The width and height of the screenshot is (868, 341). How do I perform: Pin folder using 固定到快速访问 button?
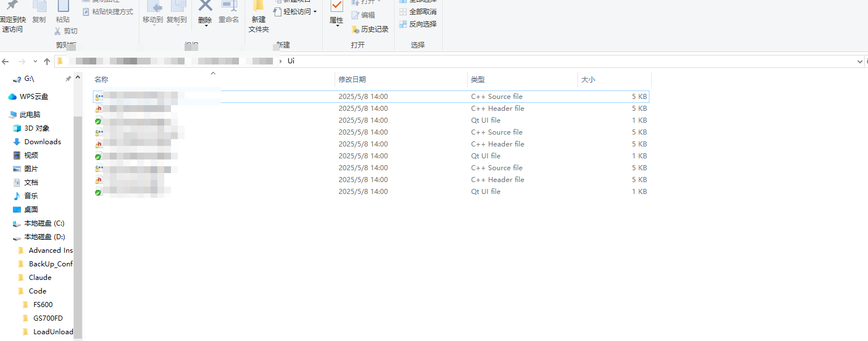tap(12, 16)
